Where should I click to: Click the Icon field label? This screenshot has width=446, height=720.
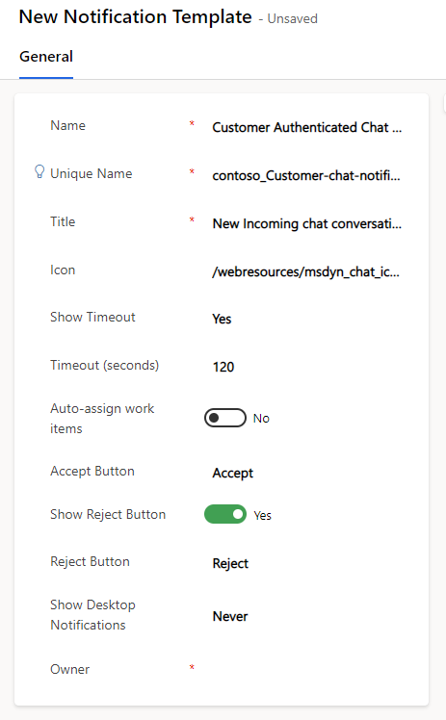tap(62, 270)
